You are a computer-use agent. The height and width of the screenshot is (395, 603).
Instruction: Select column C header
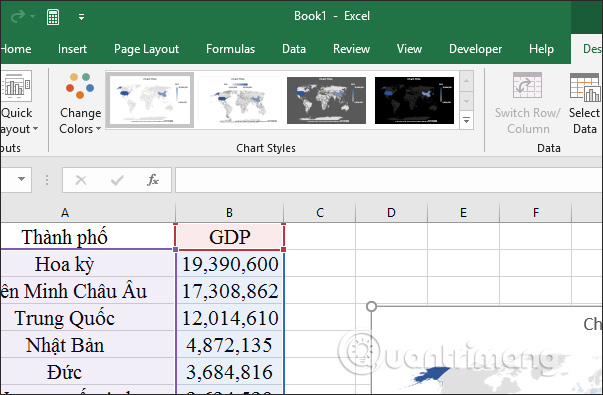coord(320,213)
